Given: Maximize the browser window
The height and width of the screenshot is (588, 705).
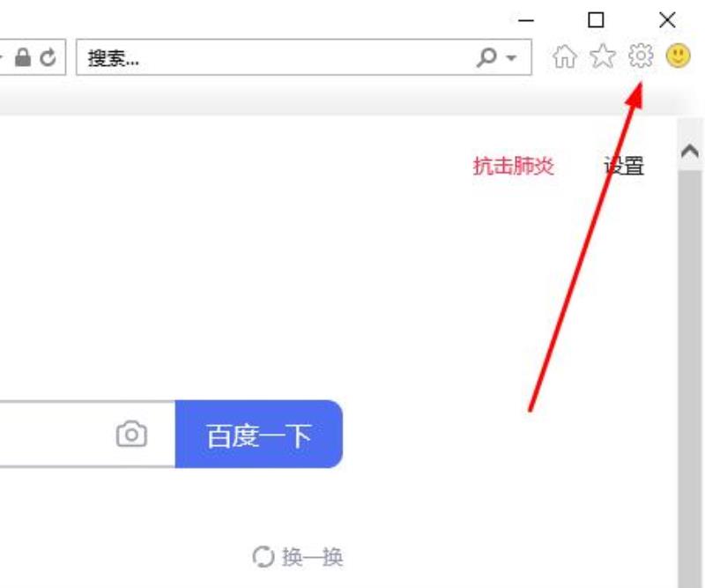Looking at the screenshot, I should tap(596, 19).
